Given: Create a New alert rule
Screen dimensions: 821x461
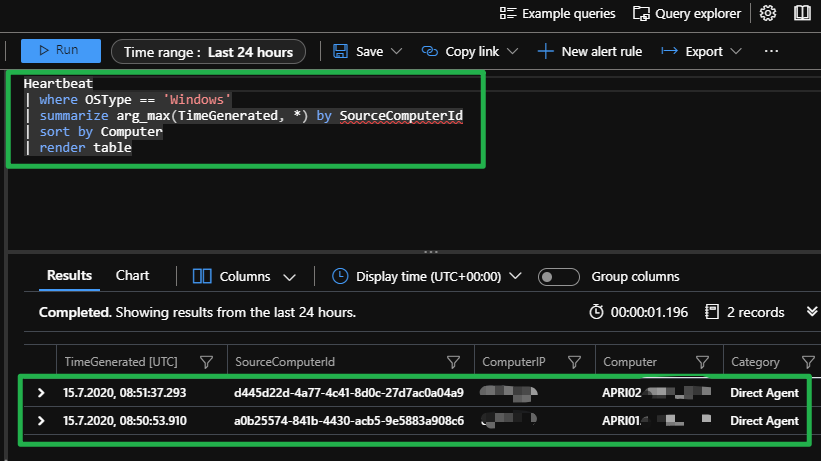Looking at the screenshot, I should [590, 51].
